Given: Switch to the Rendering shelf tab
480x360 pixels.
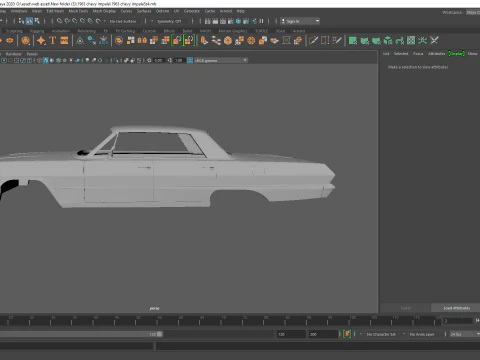Looking at the screenshot, I should tap(87, 31).
